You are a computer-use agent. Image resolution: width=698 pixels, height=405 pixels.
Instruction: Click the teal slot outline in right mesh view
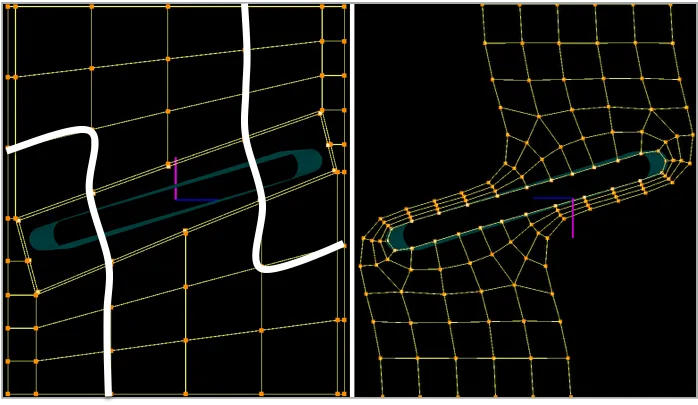(527, 201)
